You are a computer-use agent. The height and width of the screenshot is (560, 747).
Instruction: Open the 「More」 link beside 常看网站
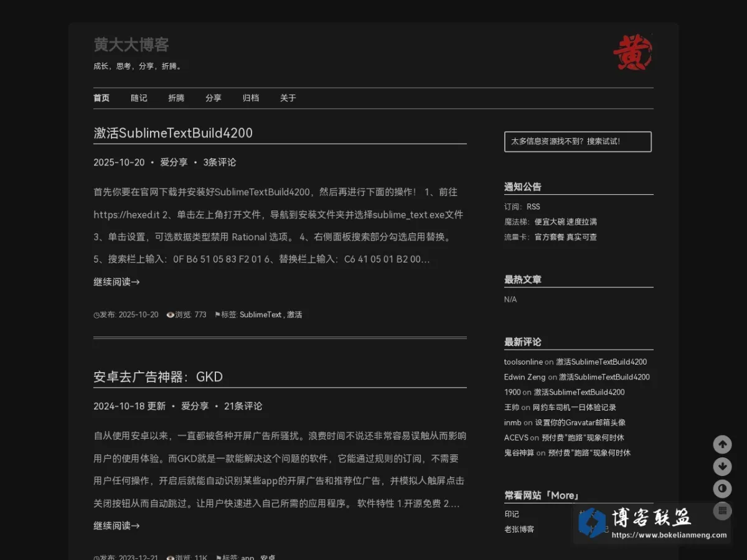tap(562, 496)
